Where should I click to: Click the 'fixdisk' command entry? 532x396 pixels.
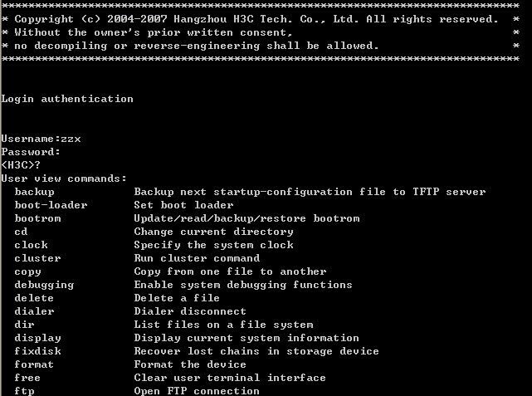37,351
